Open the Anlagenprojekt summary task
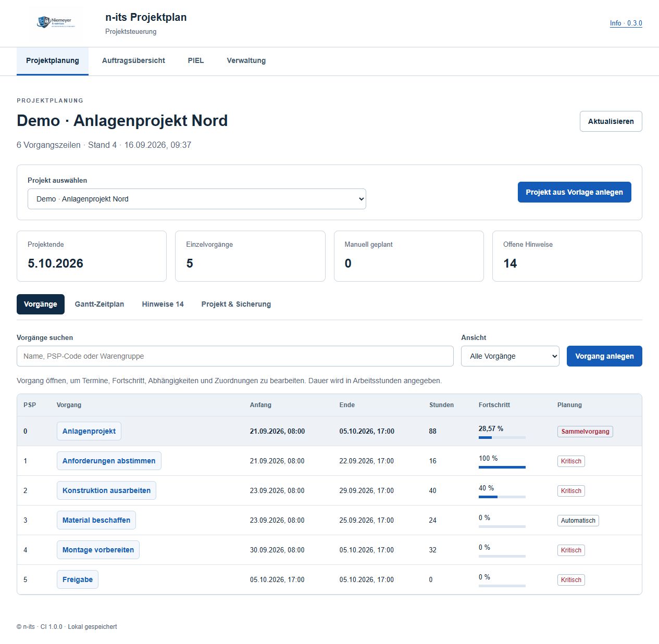The image size is (659, 644). pos(89,431)
